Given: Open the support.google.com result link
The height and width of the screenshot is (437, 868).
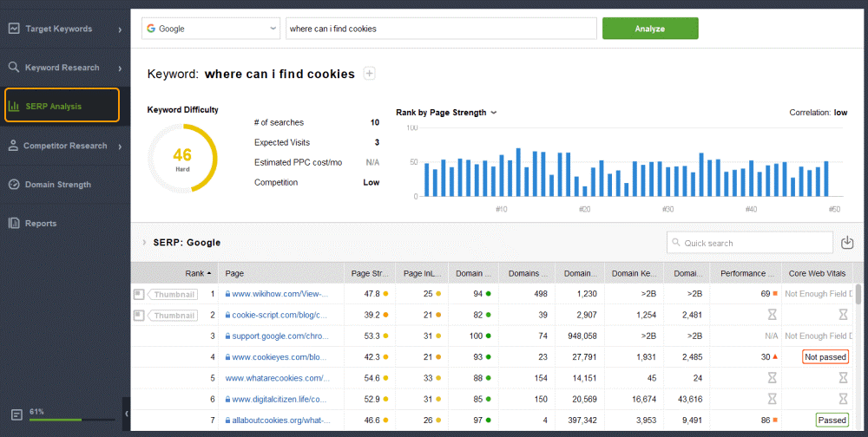Looking at the screenshot, I should [x=280, y=336].
